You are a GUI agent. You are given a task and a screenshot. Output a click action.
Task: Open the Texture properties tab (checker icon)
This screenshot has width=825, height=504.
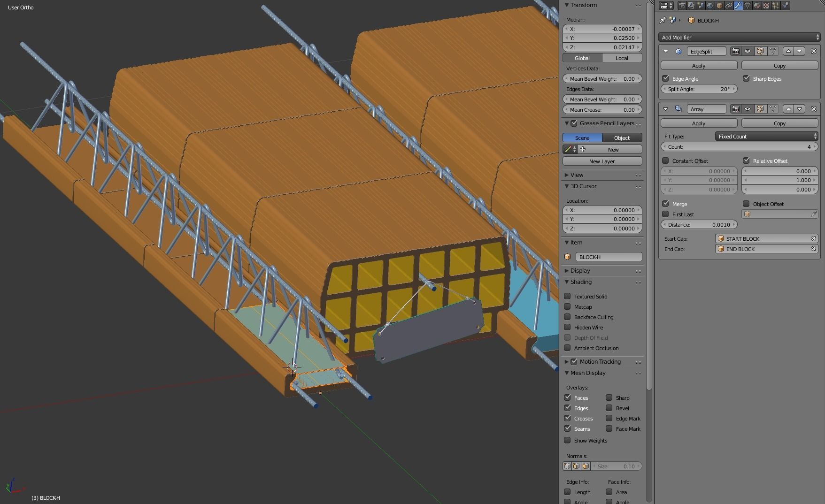[x=766, y=6]
